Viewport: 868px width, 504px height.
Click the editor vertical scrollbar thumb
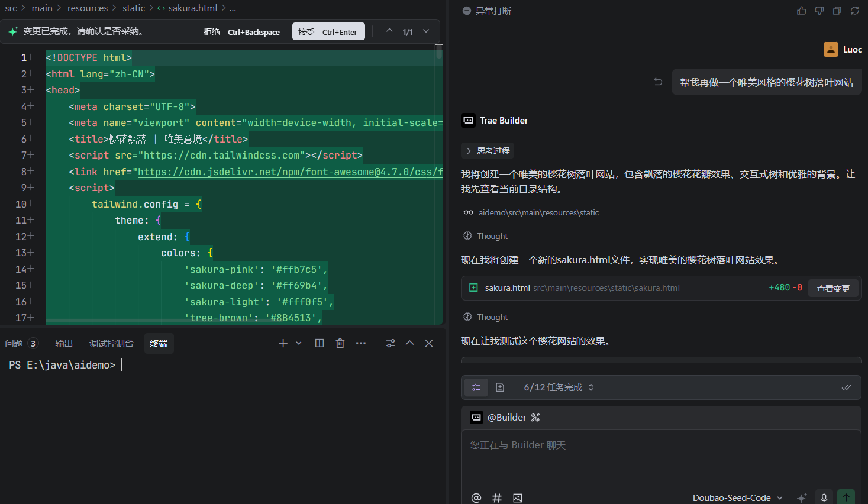(x=439, y=52)
